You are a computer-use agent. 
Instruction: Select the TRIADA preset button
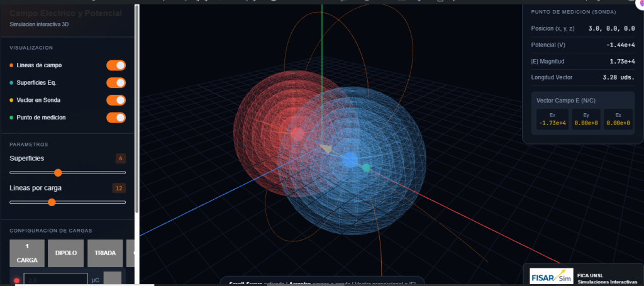tap(104, 253)
